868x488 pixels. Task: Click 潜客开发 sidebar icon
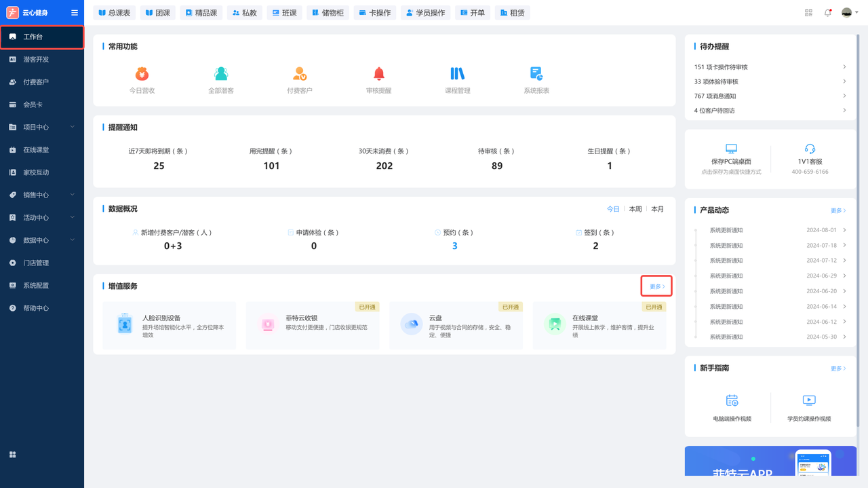pyautogui.click(x=12, y=59)
